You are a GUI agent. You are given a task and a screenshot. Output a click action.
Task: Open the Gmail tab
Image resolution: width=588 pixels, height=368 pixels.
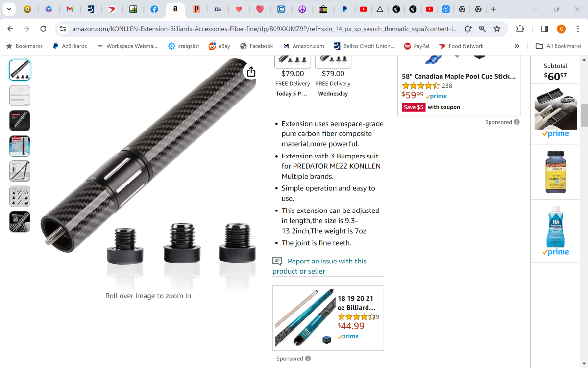70,9
